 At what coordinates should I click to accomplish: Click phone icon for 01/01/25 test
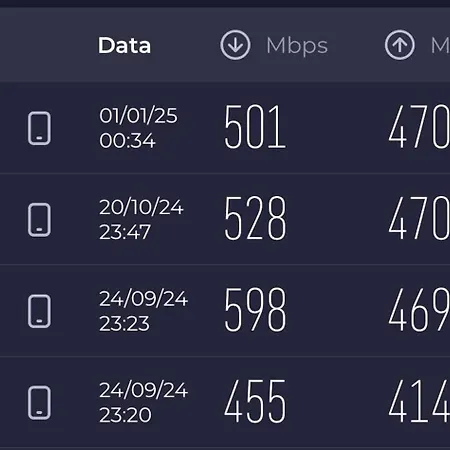(x=39, y=128)
